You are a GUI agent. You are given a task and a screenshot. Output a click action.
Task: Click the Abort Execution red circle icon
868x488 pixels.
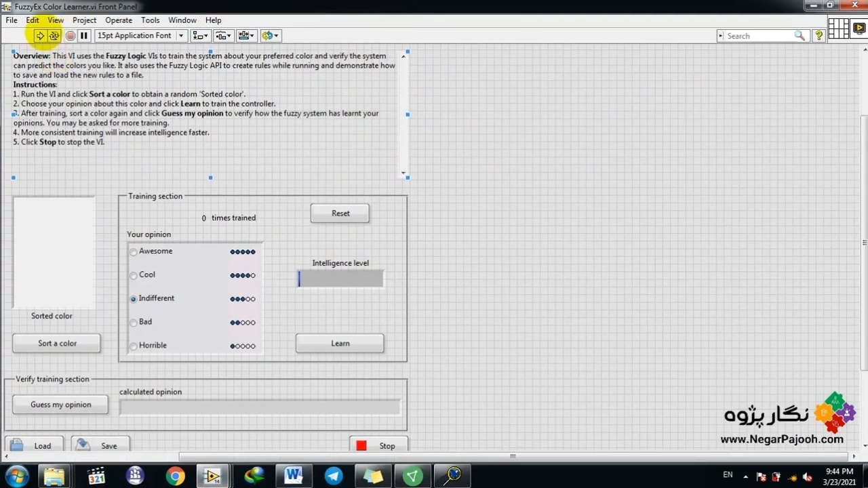pyautogui.click(x=70, y=36)
